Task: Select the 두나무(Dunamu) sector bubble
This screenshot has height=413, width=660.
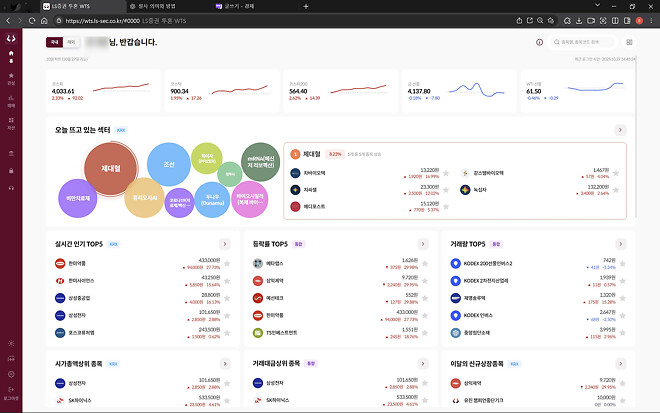Action: click(x=212, y=200)
